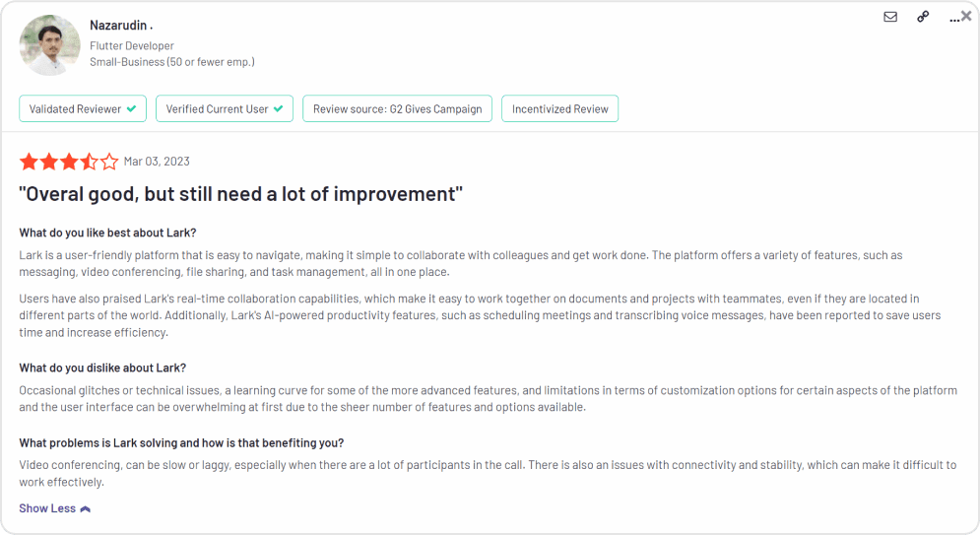Click the Mar 03, 2023 review date
Viewport: 980px width, 535px height.
click(157, 162)
